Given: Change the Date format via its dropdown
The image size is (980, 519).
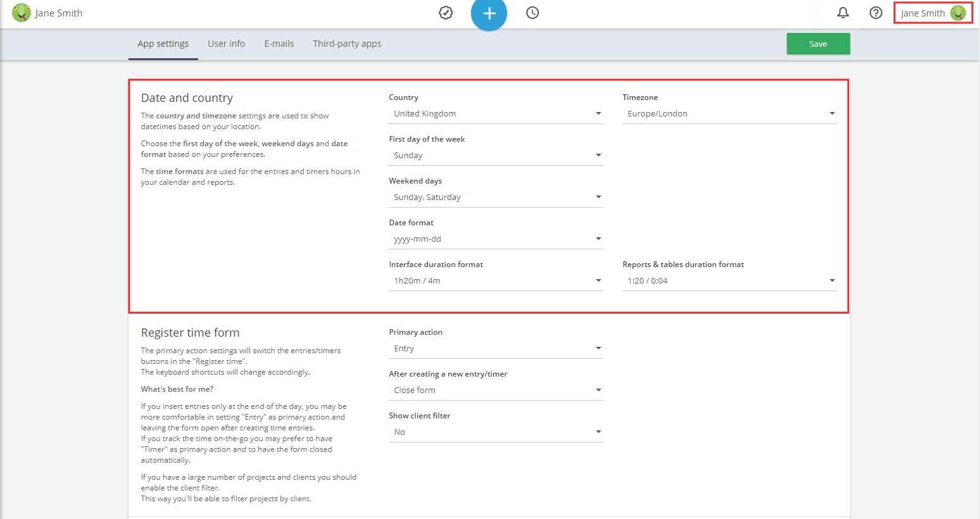Looking at the screenshot, I should click(x=598, y=239).
